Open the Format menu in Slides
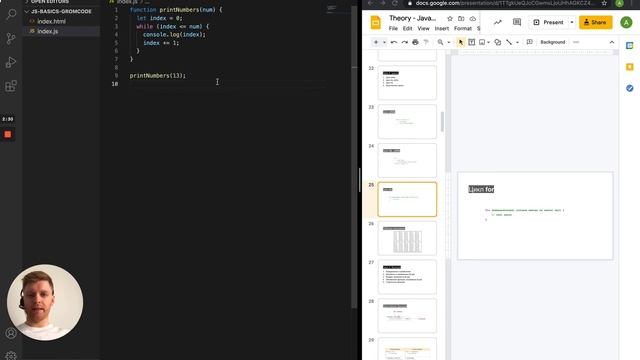Screen dimensions: 640x360 [463, 29]
